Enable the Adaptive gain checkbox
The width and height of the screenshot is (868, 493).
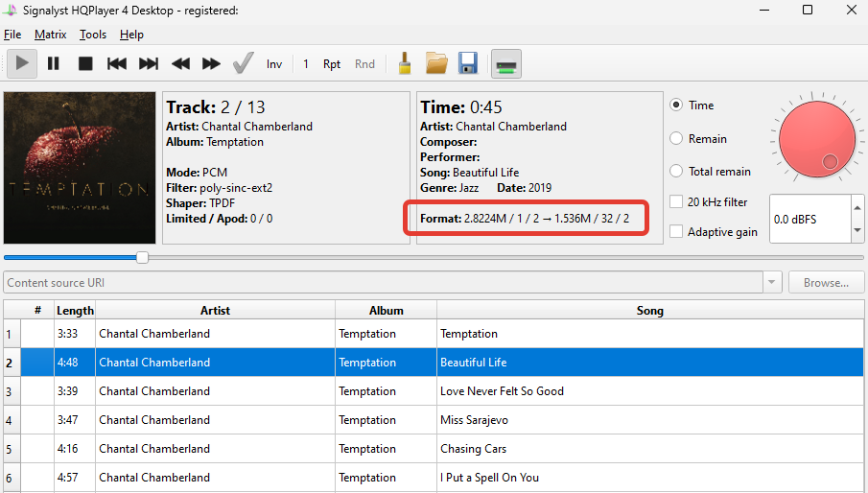click(676, 231)
